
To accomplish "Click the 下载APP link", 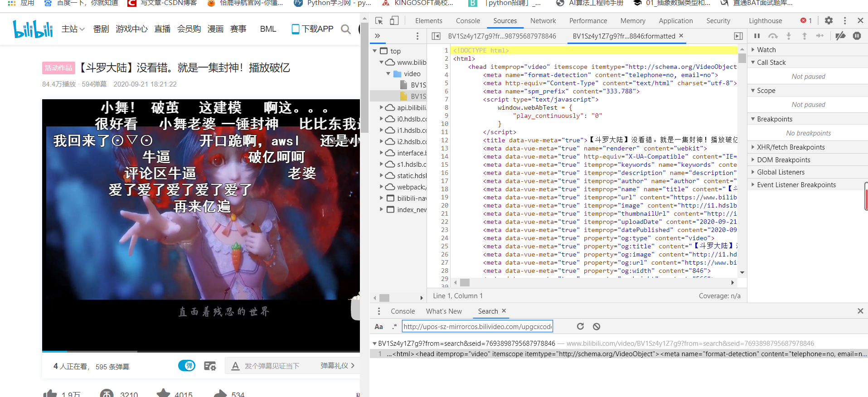I will [x=312, y=29].
